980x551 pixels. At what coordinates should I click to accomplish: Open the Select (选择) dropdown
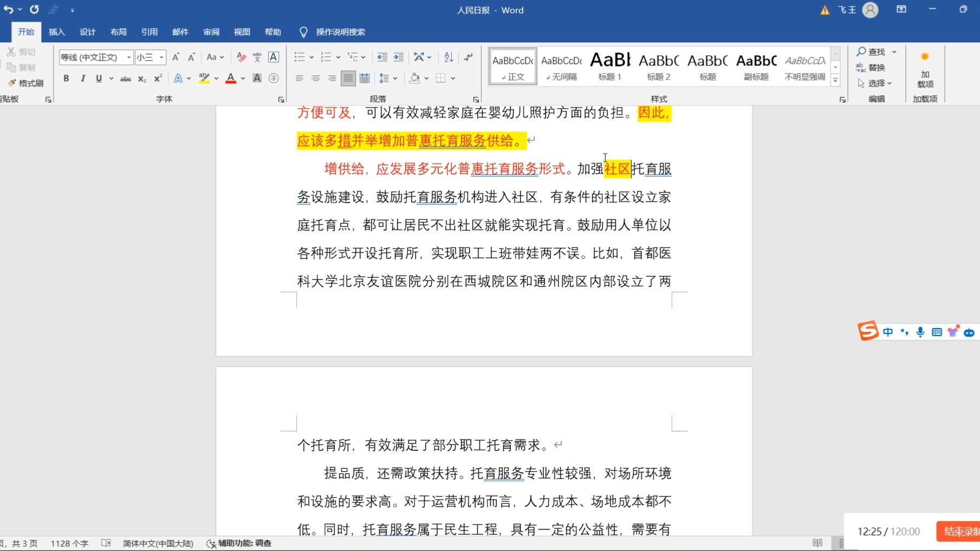pos(874,83)
